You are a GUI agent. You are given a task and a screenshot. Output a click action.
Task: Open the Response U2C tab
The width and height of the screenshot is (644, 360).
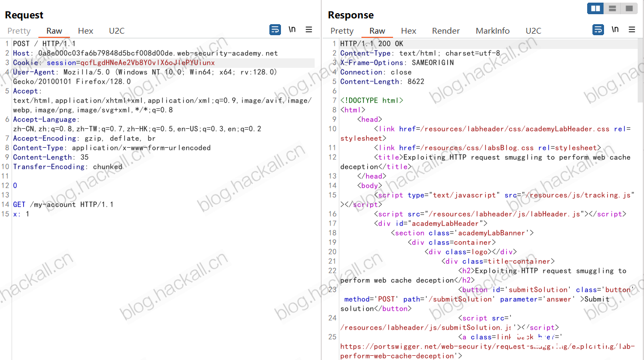point(534,31)
